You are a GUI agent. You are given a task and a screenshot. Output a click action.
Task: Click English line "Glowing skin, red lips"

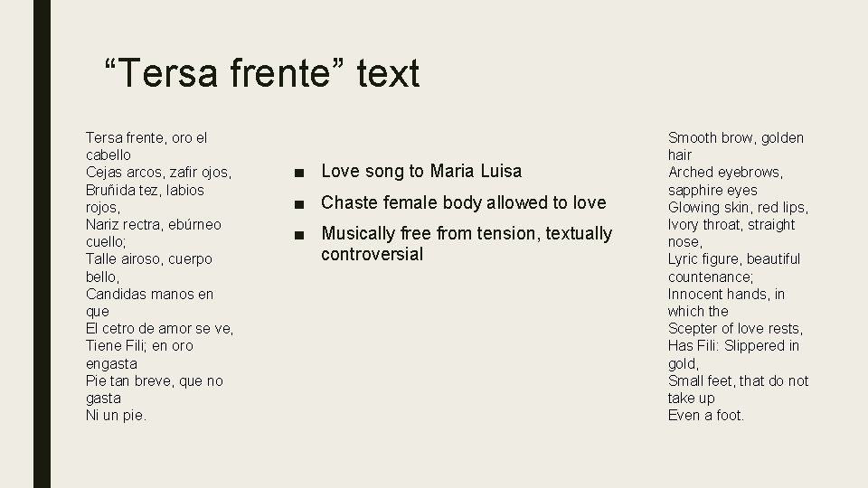[738, 208]
